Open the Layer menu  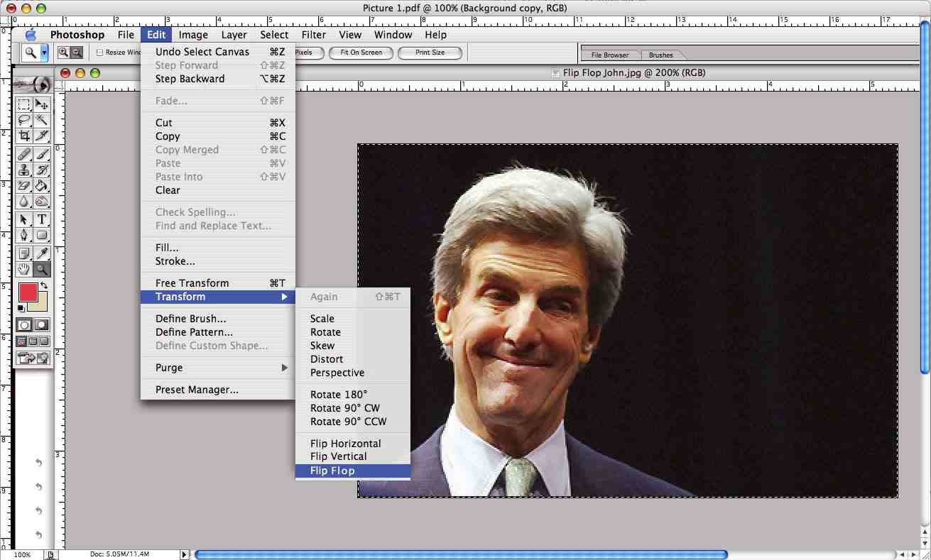[234, 35]
